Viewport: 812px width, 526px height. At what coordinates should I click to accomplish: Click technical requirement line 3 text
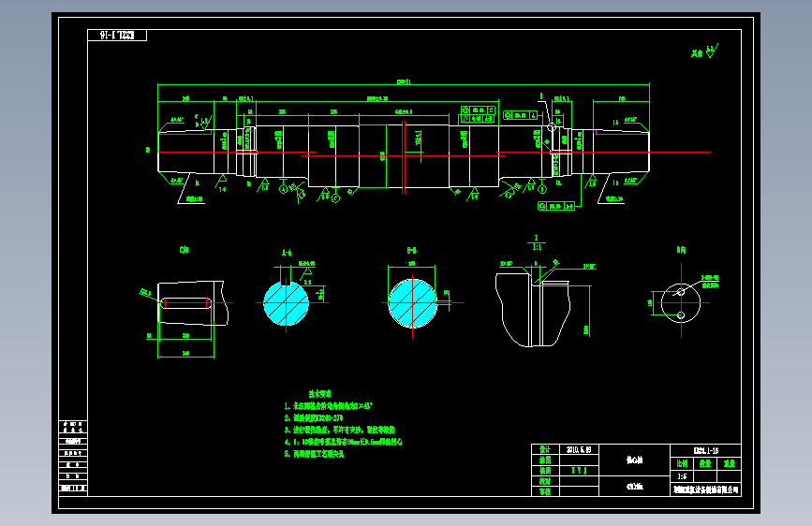pos(339,430)
